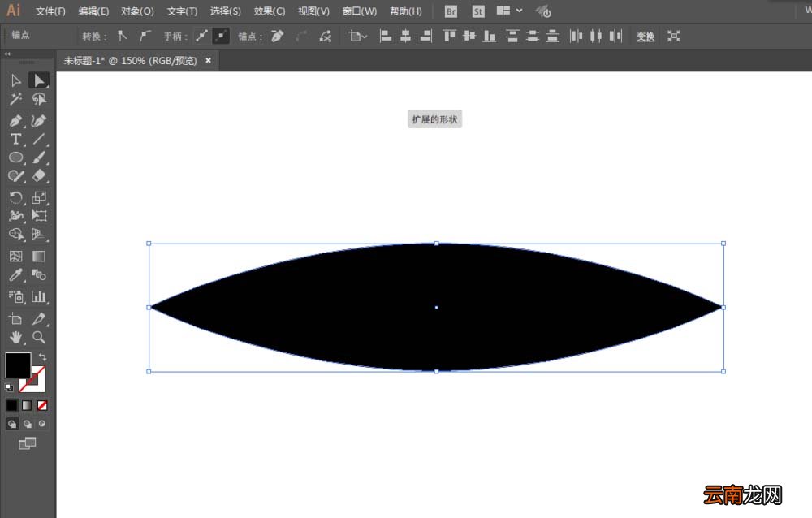Open the Align To dropdown
Viewport: 812px width, 518px height.
[x=357, y=36]
